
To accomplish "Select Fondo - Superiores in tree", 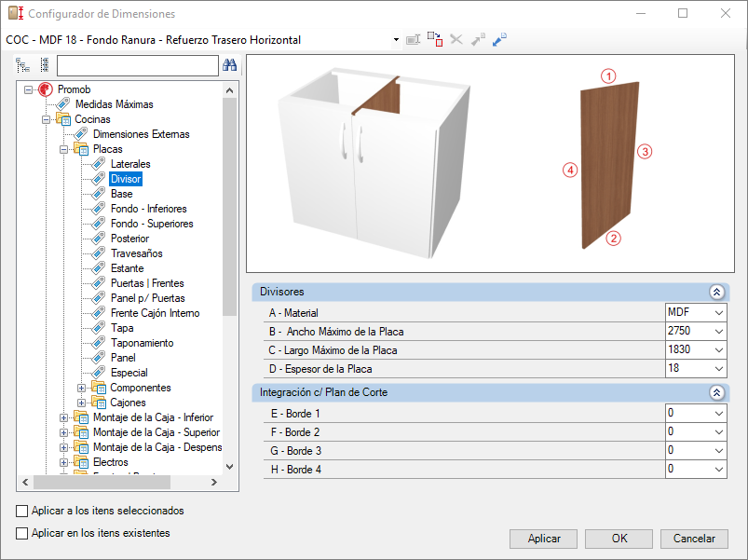I will 152,224.
